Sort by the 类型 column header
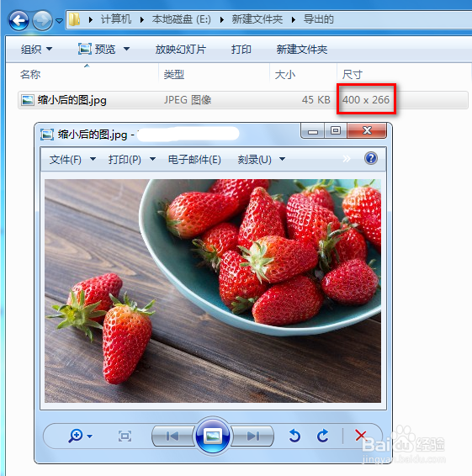The height and width of the screenshot is (476, 472). (173, 74)
